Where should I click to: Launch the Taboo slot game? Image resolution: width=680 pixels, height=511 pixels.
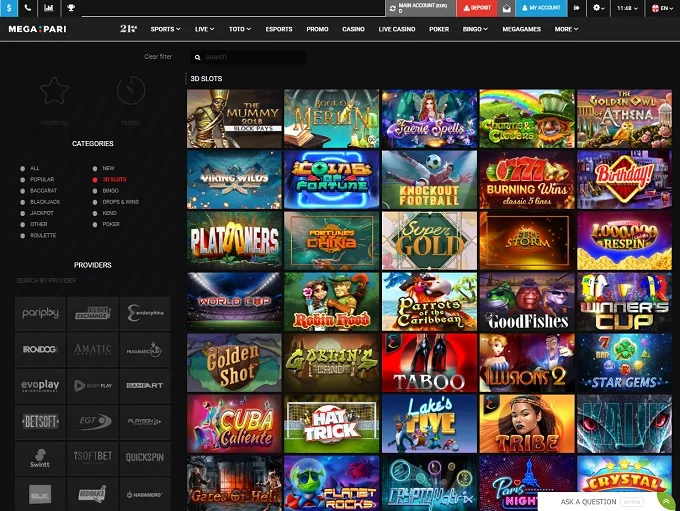click(x=429, y=363)
